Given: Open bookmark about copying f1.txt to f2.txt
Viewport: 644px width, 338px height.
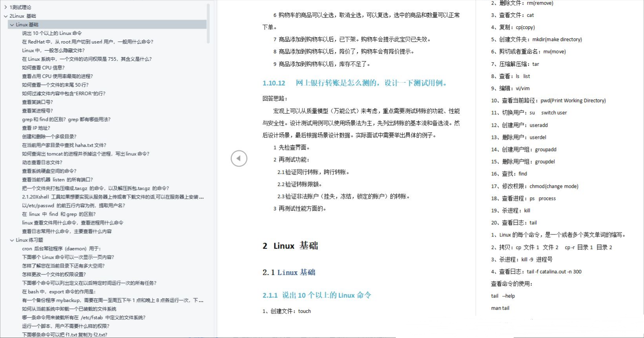Looking at the screenshot, I should 64,335.
